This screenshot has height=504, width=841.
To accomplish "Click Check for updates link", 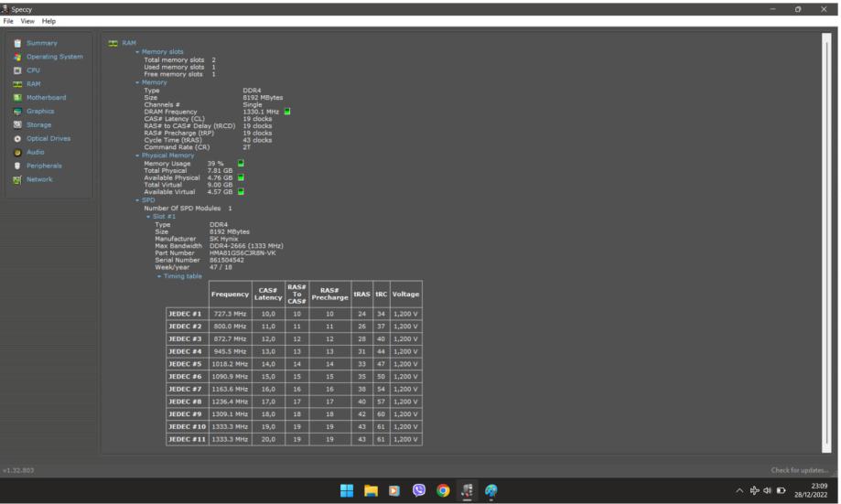I will coord(800,470).
